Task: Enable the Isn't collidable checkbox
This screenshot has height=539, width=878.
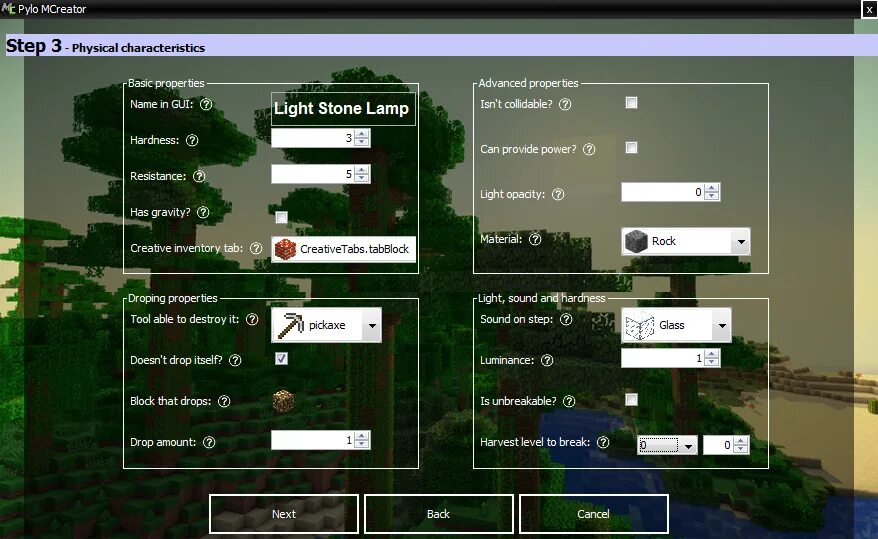Action: coord(631,102)
